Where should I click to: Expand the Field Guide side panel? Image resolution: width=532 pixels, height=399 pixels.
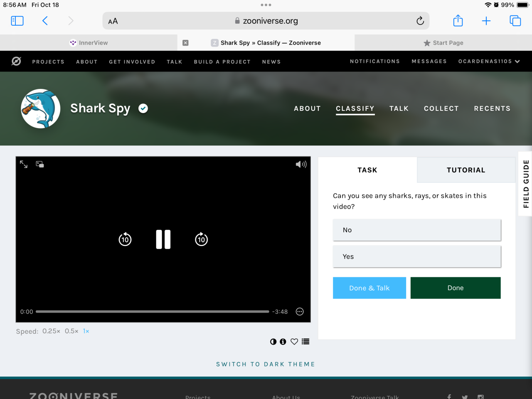pyautogui.click(x=526, y=184)
